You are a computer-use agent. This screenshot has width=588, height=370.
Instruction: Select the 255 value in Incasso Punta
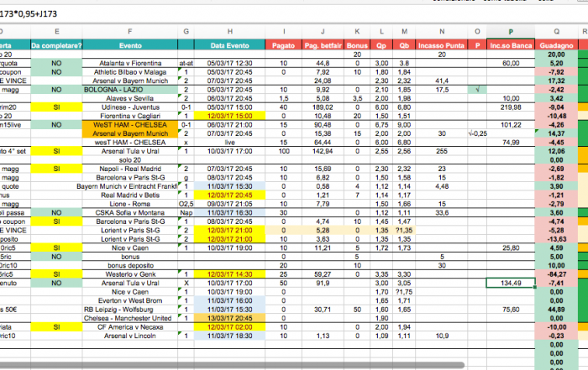point(442,151)
